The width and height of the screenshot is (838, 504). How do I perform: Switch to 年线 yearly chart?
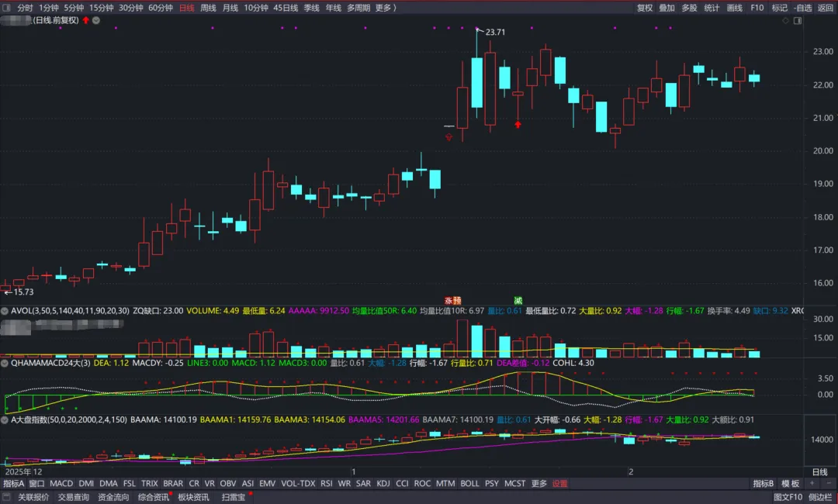(x=333, y=8)
